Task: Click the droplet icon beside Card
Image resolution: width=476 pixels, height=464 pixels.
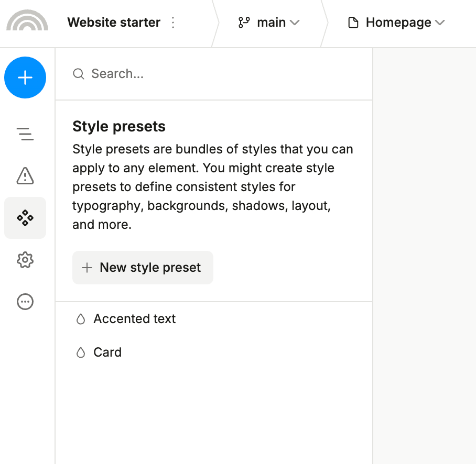Action: 81,352
